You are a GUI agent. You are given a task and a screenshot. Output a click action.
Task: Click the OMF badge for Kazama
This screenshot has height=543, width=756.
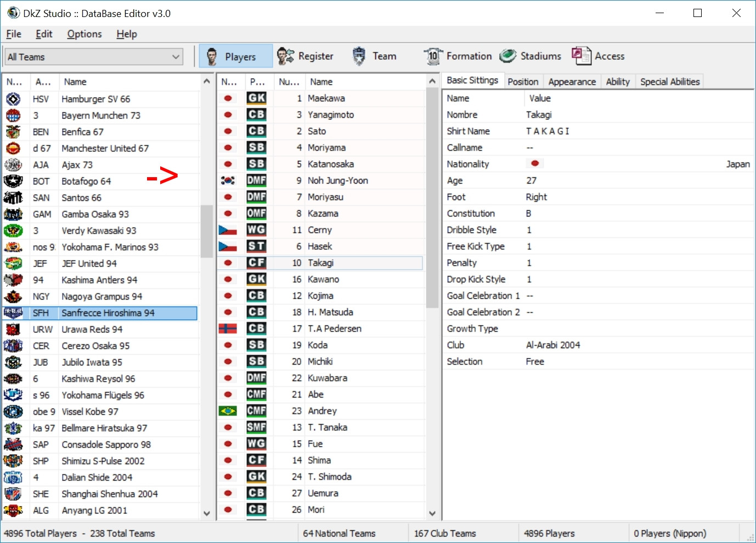pos(256,213)
